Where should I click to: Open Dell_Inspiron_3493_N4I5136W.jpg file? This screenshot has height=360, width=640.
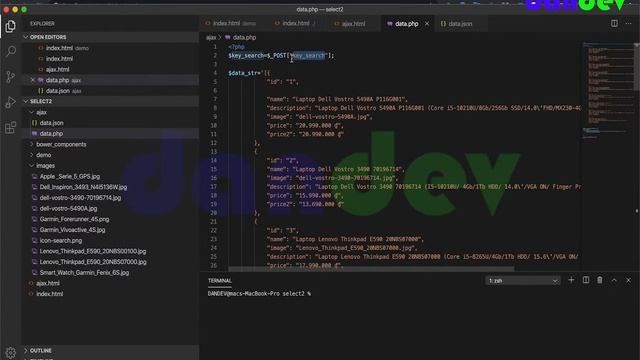click(110, 187)
